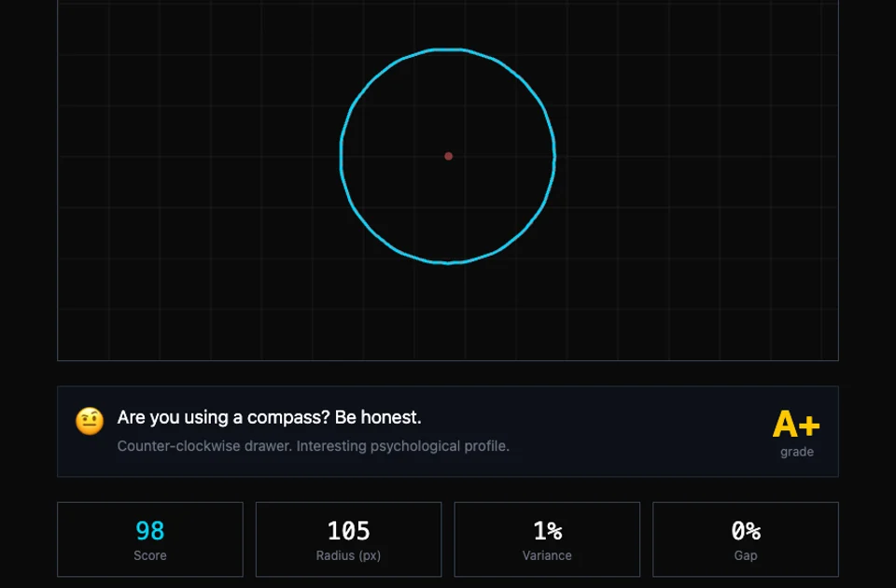
Task: Click the 'Gap' label
Action: coord(746,555)
